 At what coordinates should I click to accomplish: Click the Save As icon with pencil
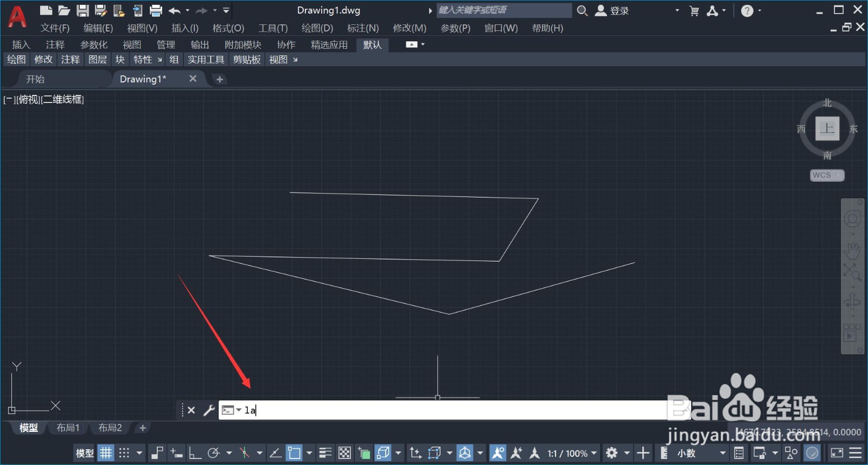(x=101, y=10)
